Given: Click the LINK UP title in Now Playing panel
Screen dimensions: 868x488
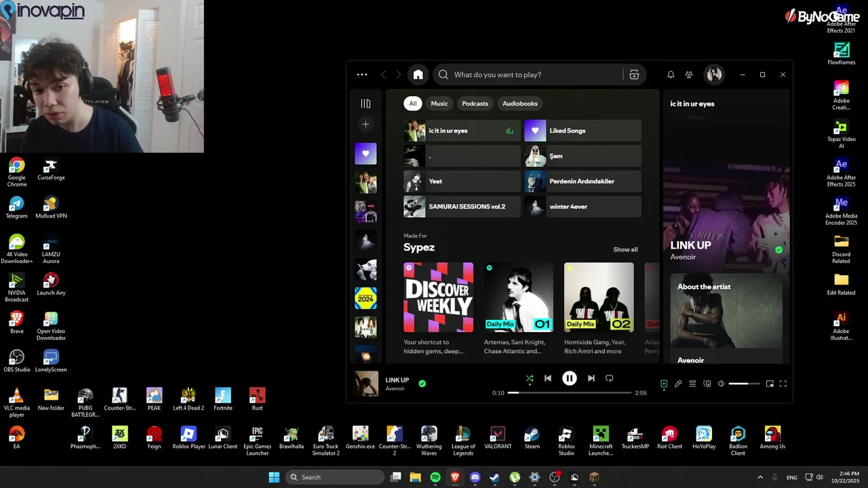Looking at the screenshot, I should (690, 245).
